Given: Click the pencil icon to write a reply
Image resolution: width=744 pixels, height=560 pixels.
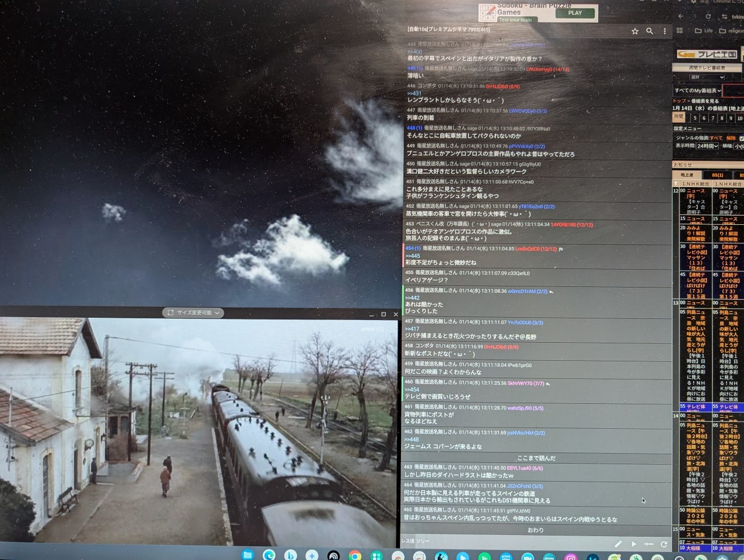Looking at the screenshot, I should (618, 544).
